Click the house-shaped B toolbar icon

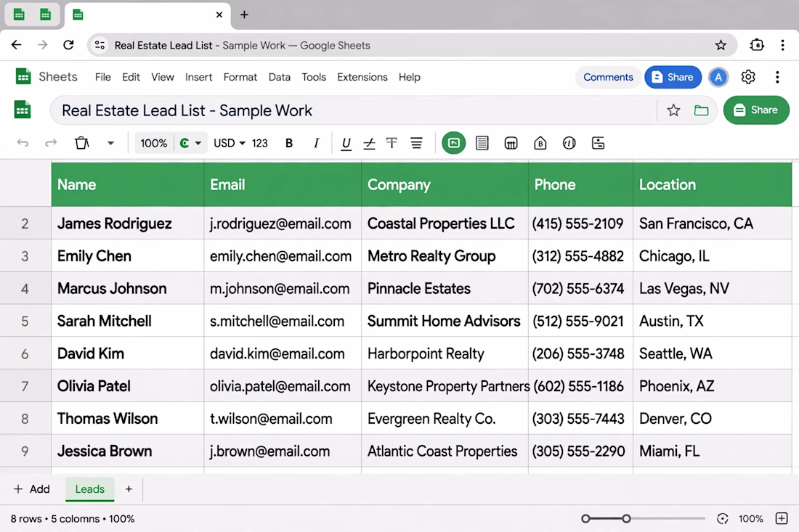click(540, 143)
